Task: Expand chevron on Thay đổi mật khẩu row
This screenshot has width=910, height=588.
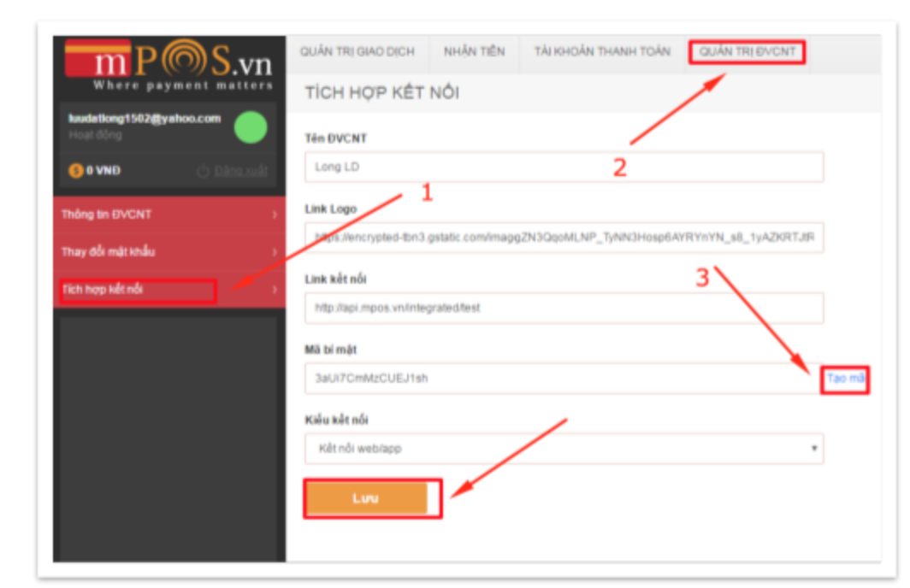Action: [x=275, y=251]
